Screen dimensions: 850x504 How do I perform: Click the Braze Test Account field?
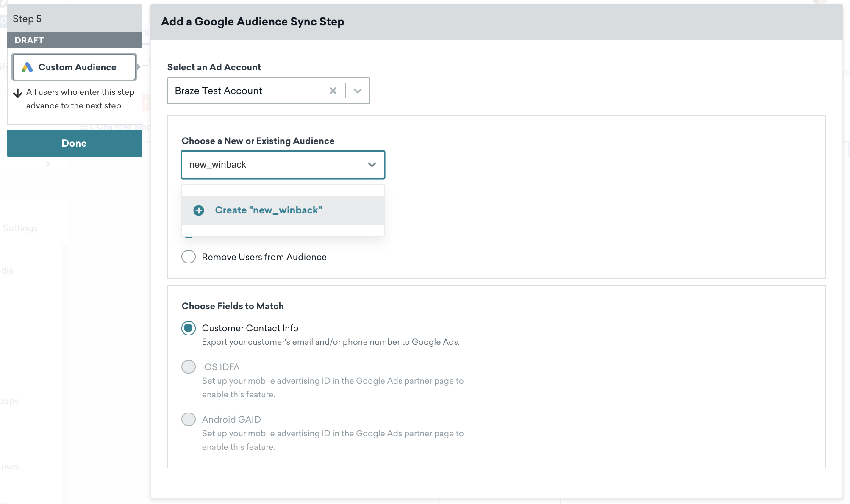pyautogui.click(x=269, y=91)
